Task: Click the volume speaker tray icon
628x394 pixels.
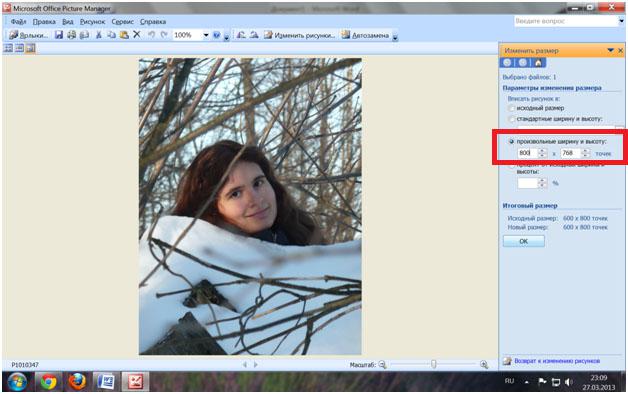Action: [568, 382]
